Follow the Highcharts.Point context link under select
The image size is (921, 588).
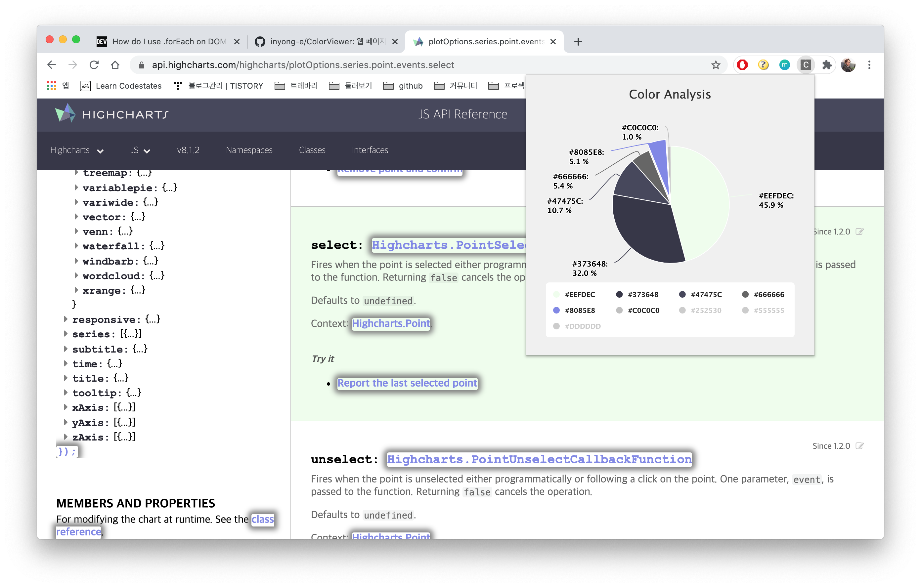tap(391, 323)
